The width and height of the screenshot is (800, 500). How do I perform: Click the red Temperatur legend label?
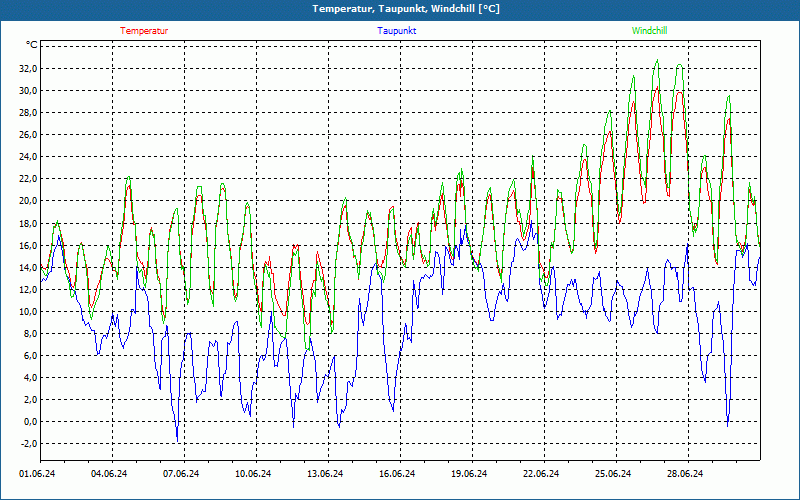tap(144, 31)
